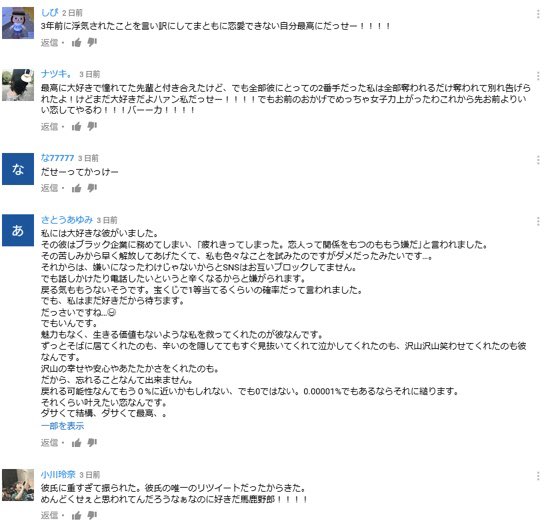Click the blue な avatar
Image resolution: width=545 pixels, height=531 pixels.
point(18,169)
